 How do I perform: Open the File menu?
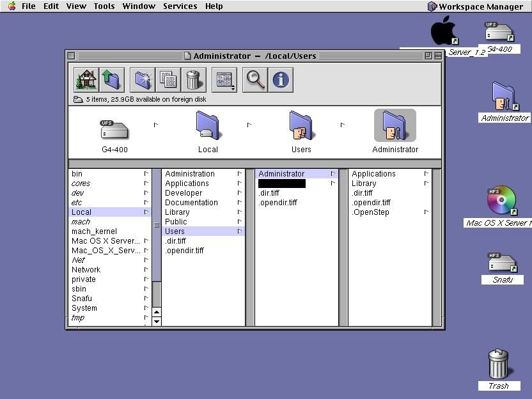[29, 6]
